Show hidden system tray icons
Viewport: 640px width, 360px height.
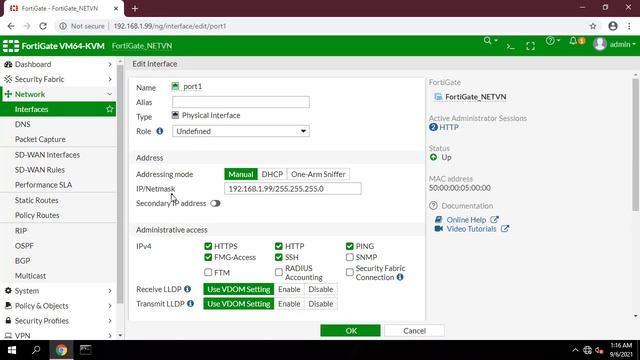pyautogui.click(x=575, y=350)
